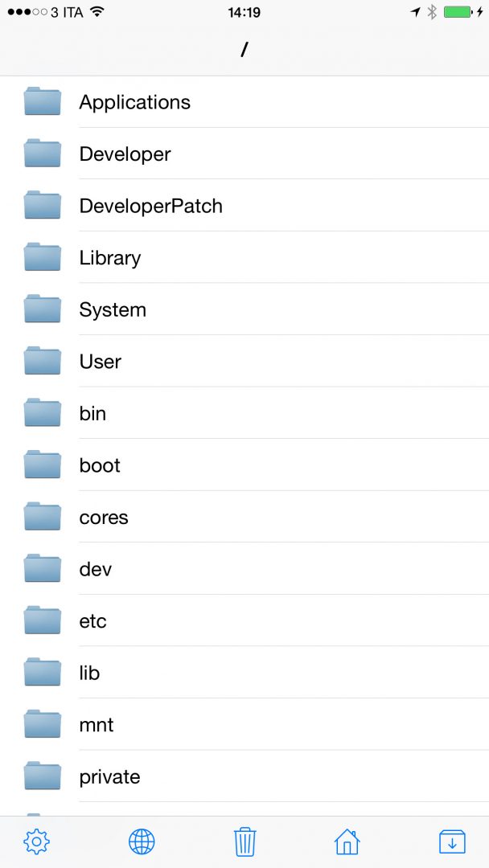Viewport: 489px width, 868px height.
Task: Open the etc directory
Action: point(92,621)
